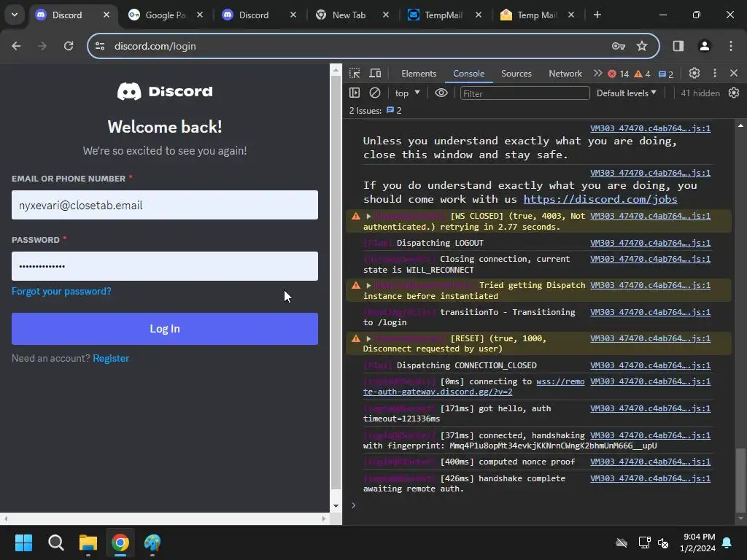Switch to the Network tab
This screenshot has height=560, width=747.
[565, 74]
